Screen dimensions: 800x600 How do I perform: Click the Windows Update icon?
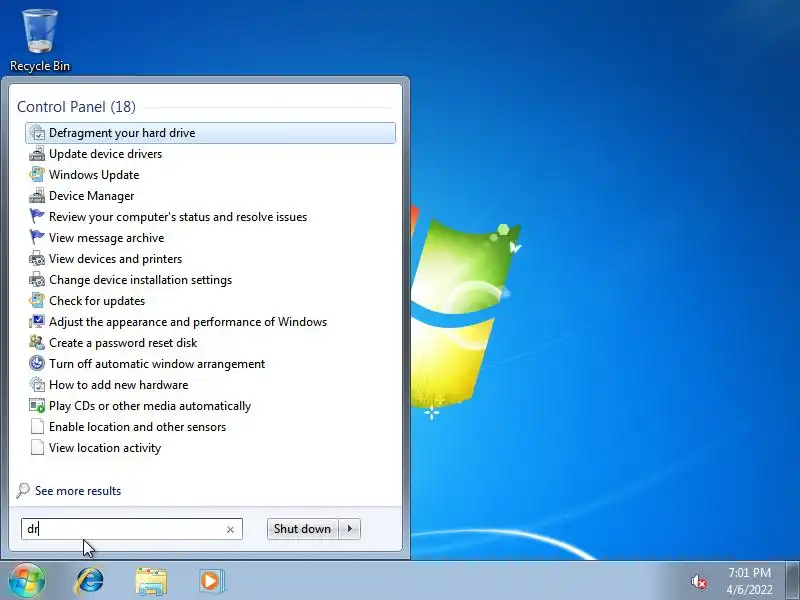37,174
